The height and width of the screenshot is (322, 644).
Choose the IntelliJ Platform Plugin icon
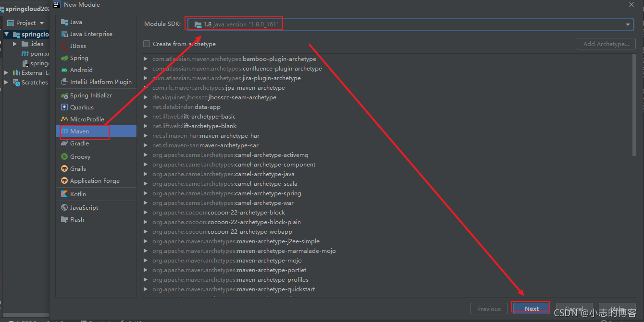[64, 82]
